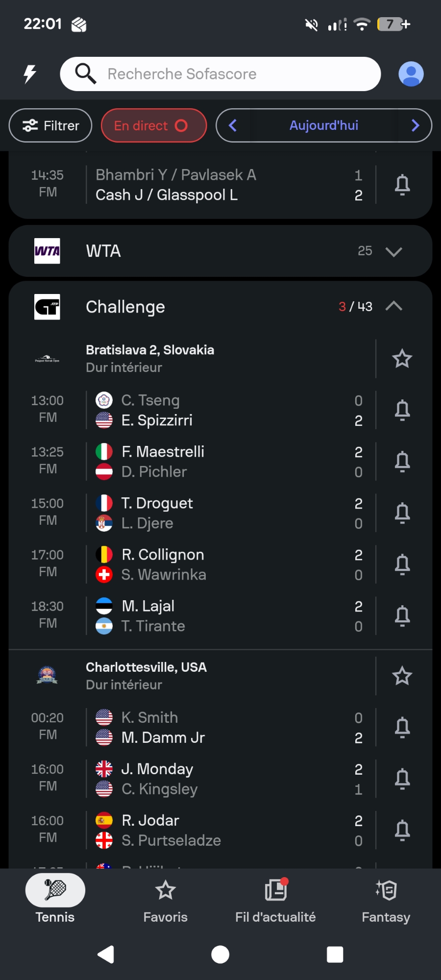The height and width of the screenshot is (980, 441).
Task: Open the Fantasy section icon
Action: pos(386,890)
